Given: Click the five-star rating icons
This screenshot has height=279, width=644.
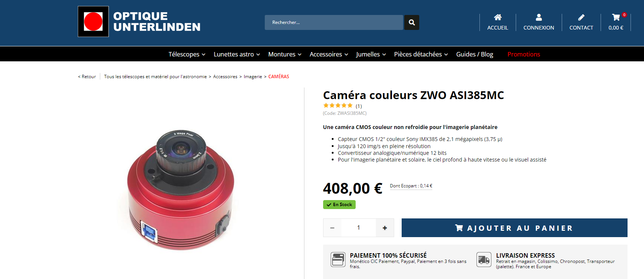Looking at the screenshot, I should pos(338,105).
